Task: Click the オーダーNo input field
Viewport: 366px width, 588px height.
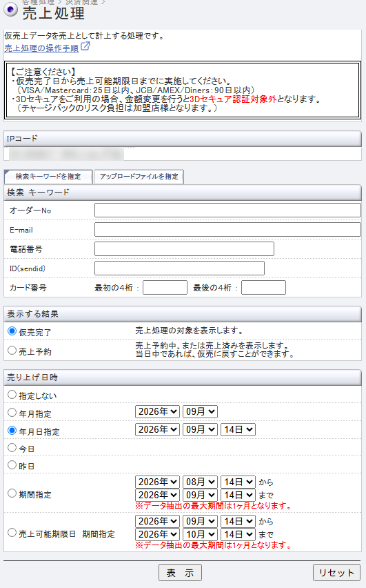Action: point(227,210)
